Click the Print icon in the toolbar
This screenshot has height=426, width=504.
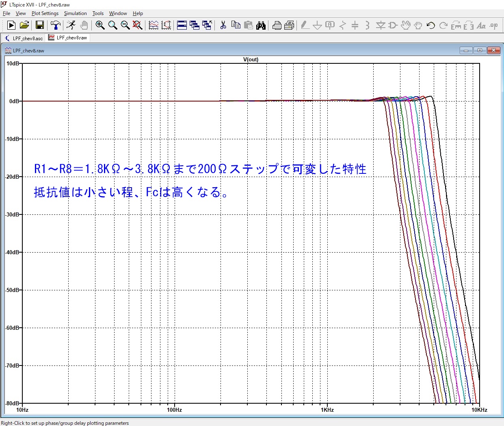[x=277, y=26]
